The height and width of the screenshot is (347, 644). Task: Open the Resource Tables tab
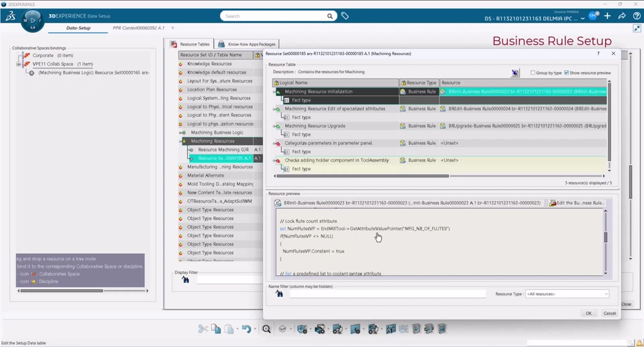coord(190,44)
